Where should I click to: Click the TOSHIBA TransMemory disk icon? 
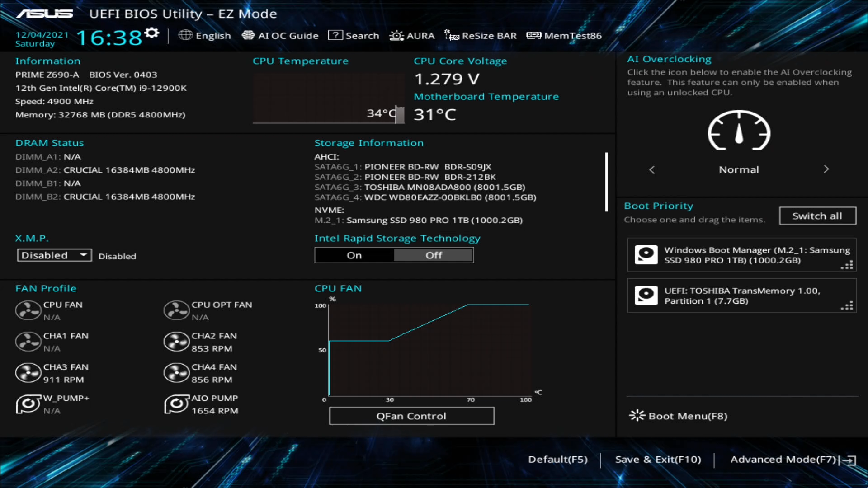pyautogui.click(x=646, y=296)
